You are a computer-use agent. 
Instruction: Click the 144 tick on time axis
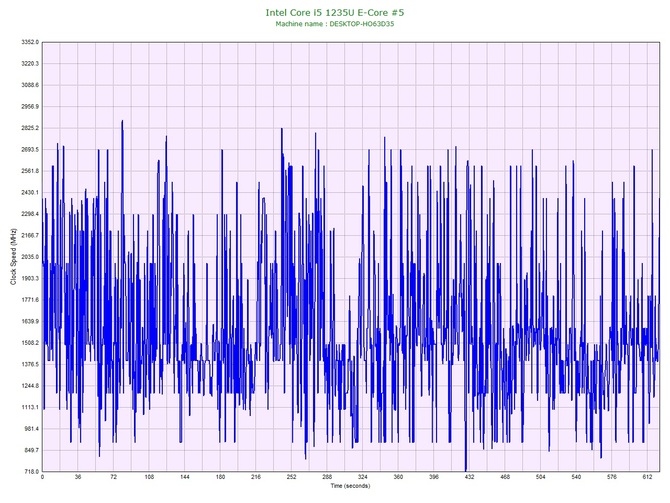click(185, 477)
